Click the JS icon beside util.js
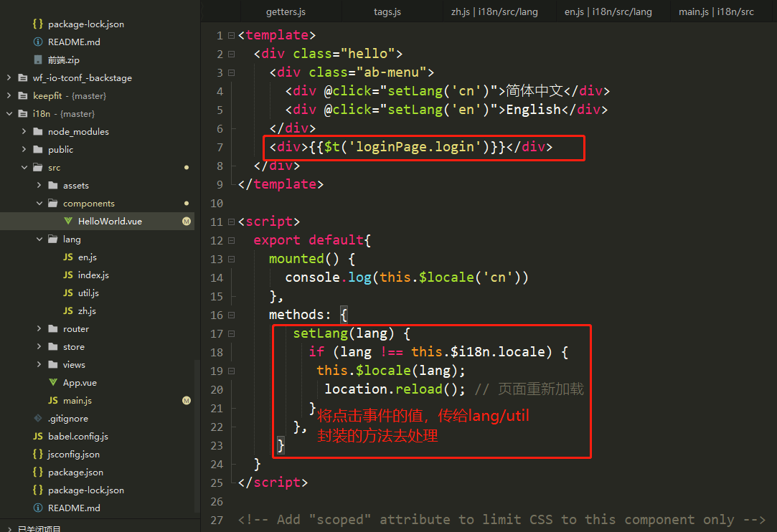 tap(68, 293)
